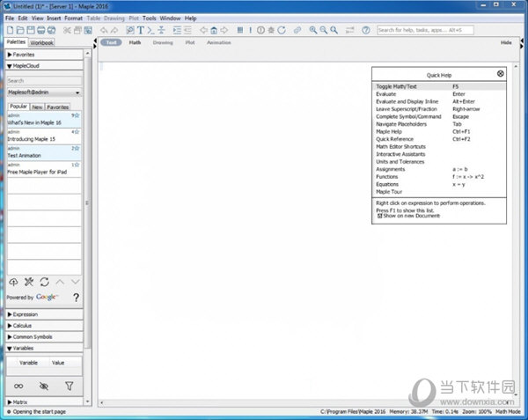
Task: Redo the last undone action
Action: 114,30
